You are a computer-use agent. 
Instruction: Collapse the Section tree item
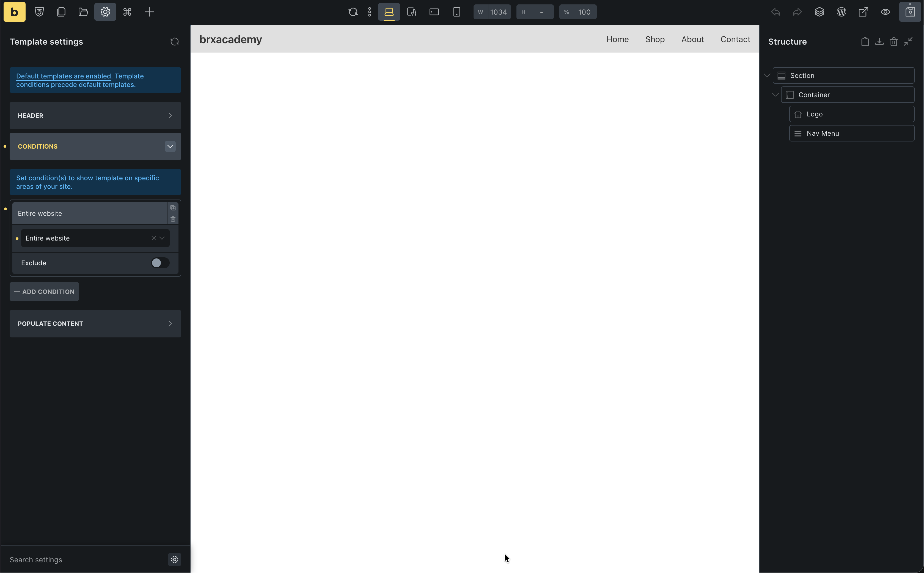[x=767, y=75]
